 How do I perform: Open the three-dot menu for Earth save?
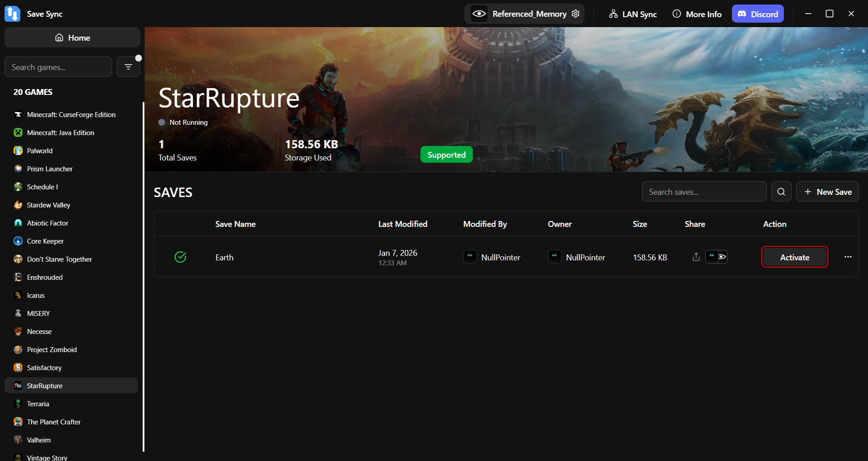[x=848, y=257]
